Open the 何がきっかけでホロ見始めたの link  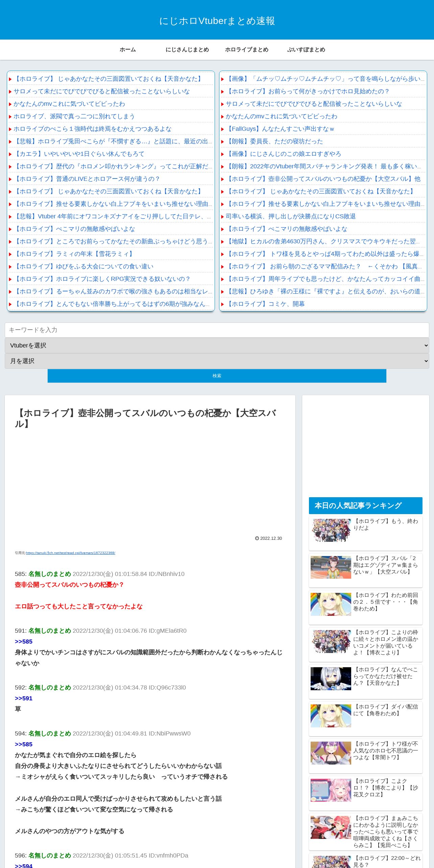[308, 91]
